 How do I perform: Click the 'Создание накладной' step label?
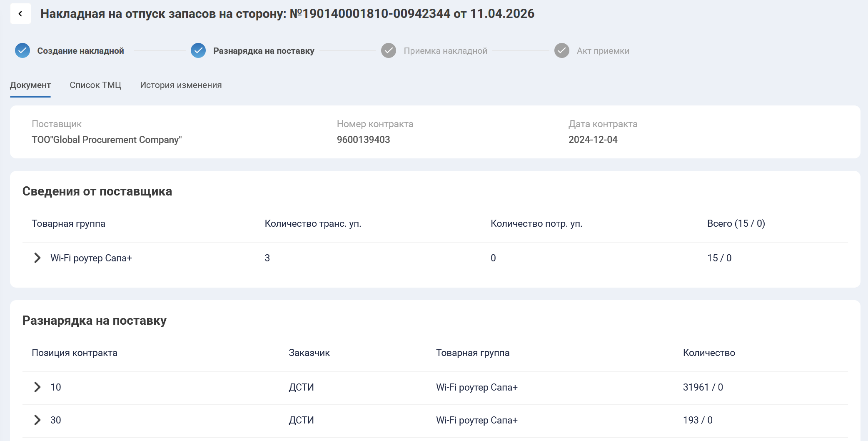(x=80, y=51)
